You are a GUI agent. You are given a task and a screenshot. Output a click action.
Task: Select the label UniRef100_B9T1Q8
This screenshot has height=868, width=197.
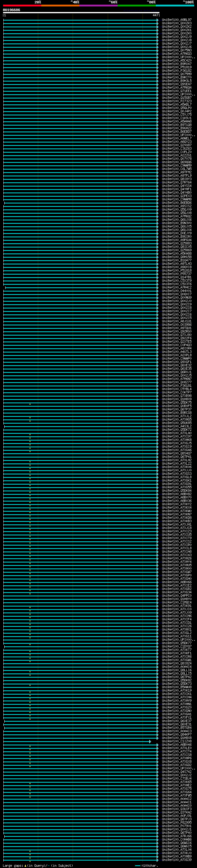coord(177,125)
